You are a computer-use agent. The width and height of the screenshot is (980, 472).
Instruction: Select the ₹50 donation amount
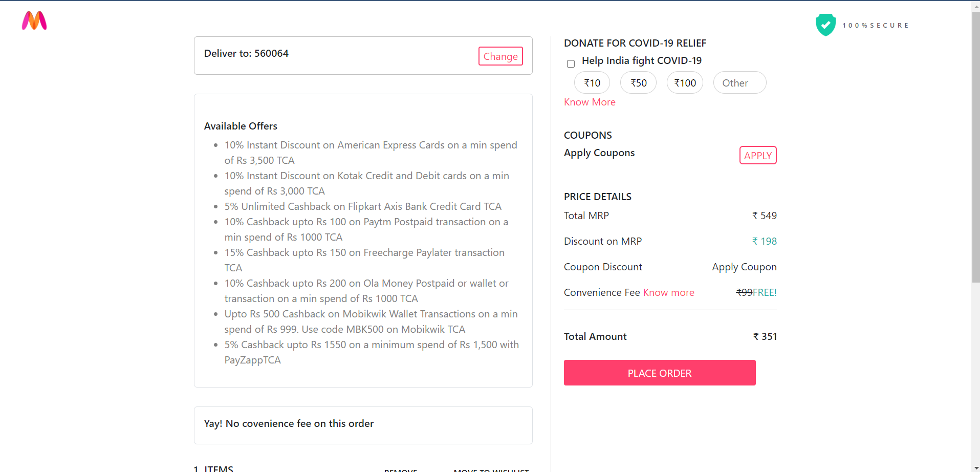point(638,82)
